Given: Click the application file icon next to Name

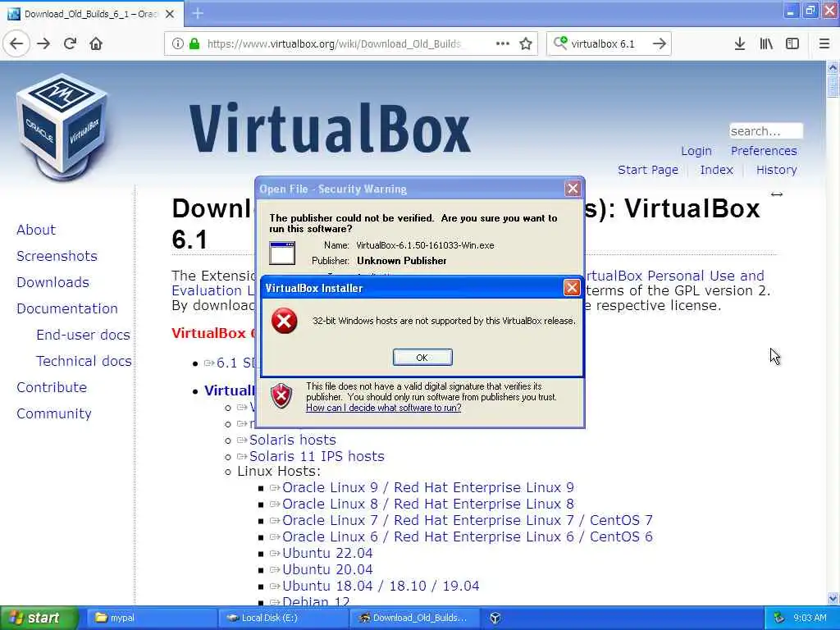Looking at the screenshot, I should [x=282, y=253].
